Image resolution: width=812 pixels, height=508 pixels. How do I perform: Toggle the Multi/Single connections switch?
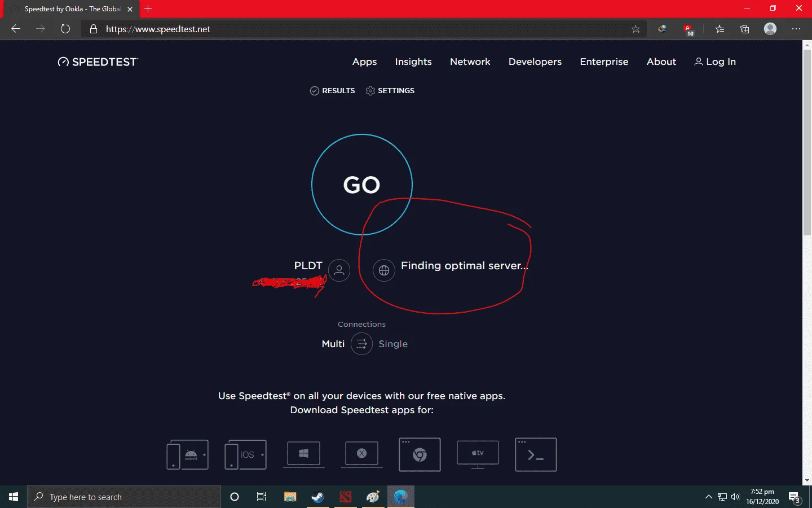coord(361,344)
